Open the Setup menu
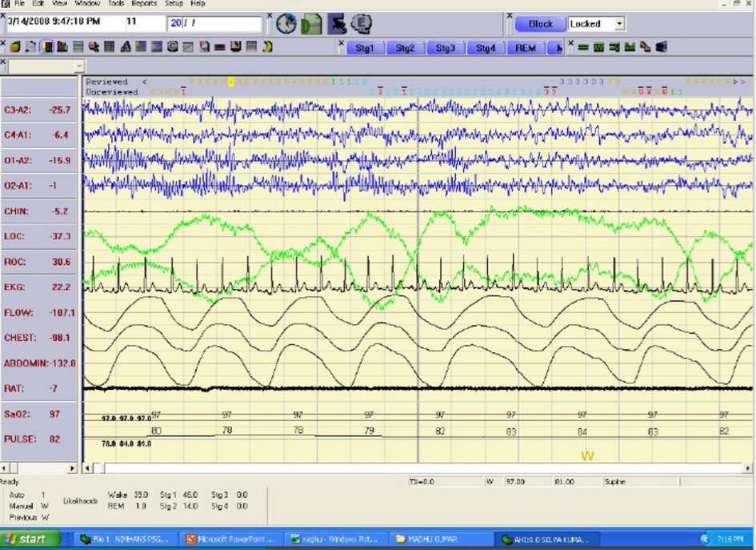The width and height of the screenshot is (756, 550). pos(174,3)
